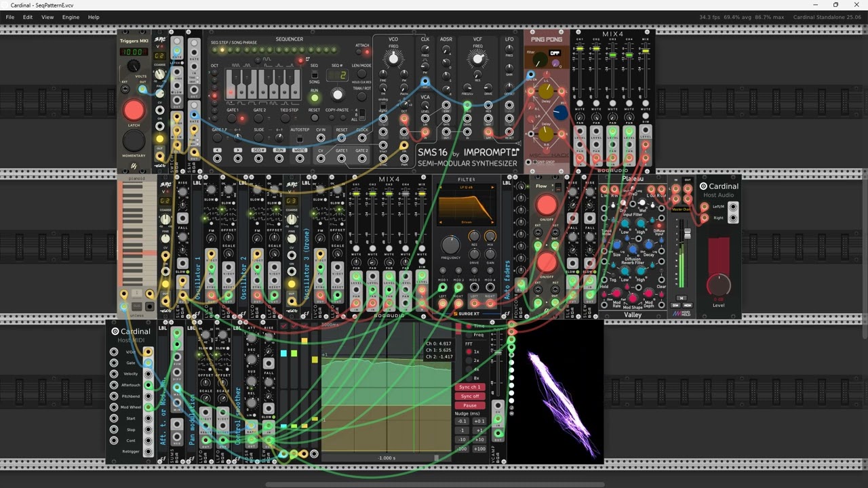Select the Time mode radio on the scope
Image resolution: width=868 pixels, height=488 pixels.
pyautogui.click(x=469, y=327)
